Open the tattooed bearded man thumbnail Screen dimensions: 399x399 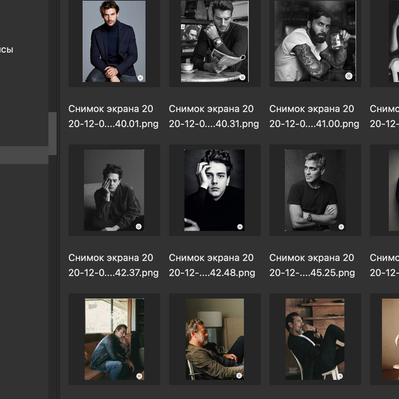[315, 41]
